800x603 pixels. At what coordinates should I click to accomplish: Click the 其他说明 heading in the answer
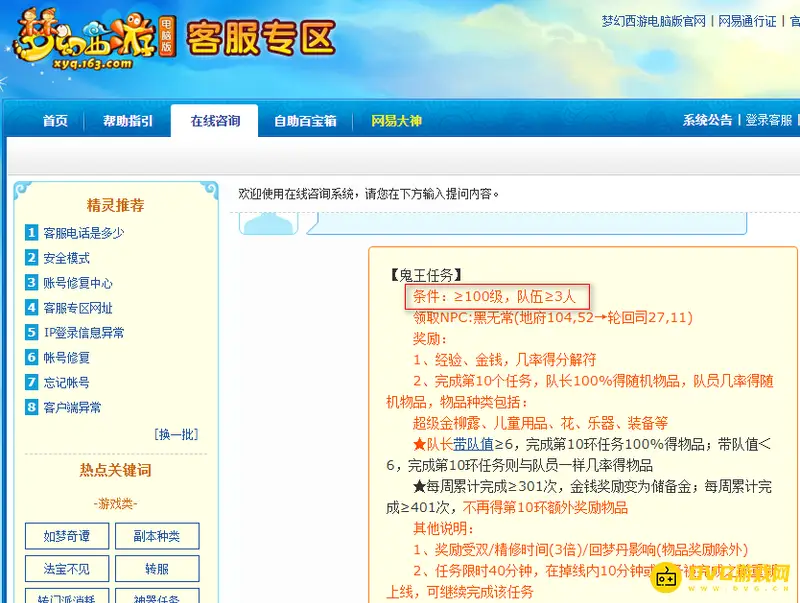coord(443,529)
